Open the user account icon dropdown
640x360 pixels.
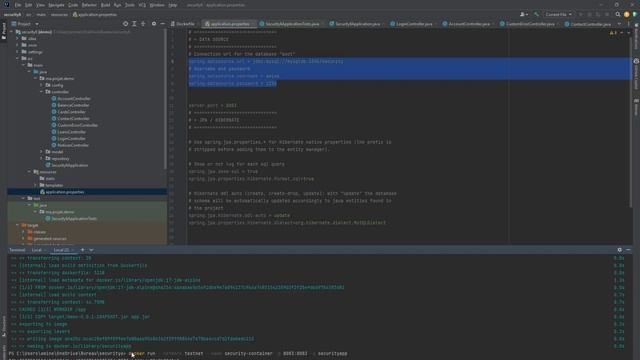click(523, 14)
